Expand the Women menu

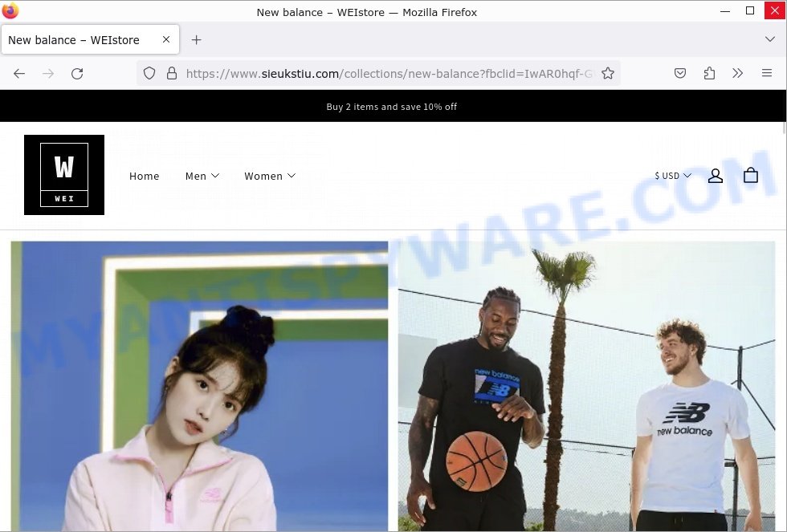click(x=270, y=176)
